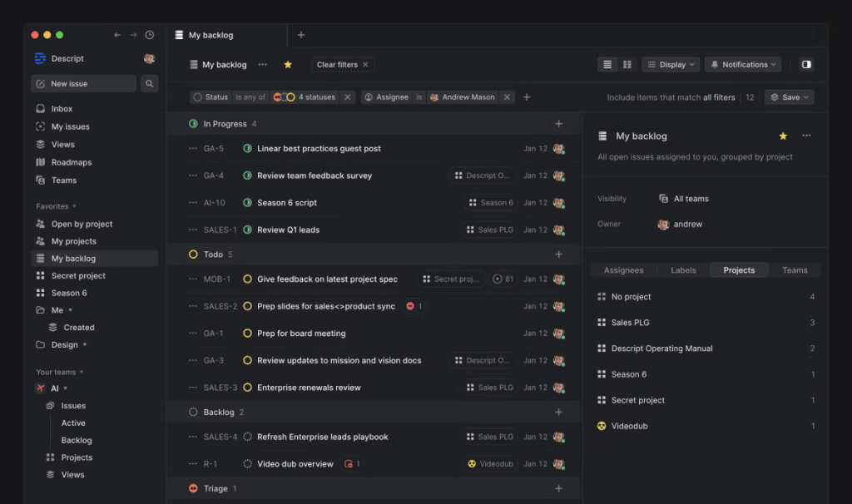Change status icon of Video dub overview

pyautogui.click(x=247, y=464)
